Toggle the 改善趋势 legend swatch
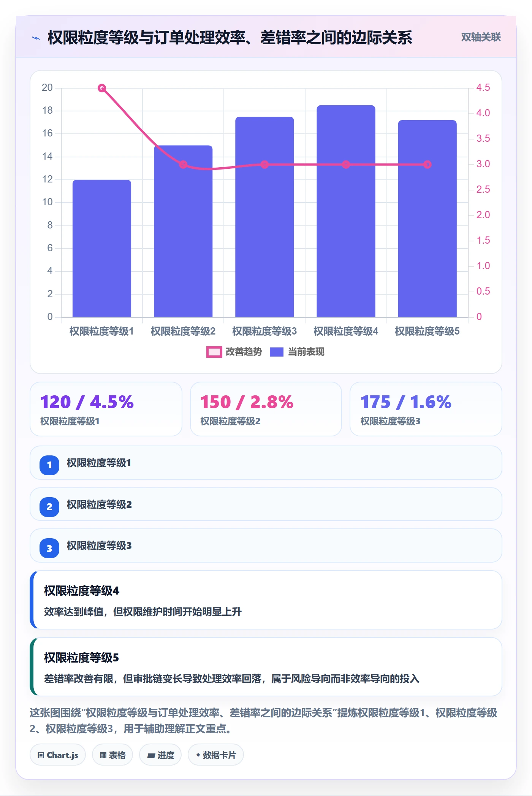532x796 pixels. 214,352
